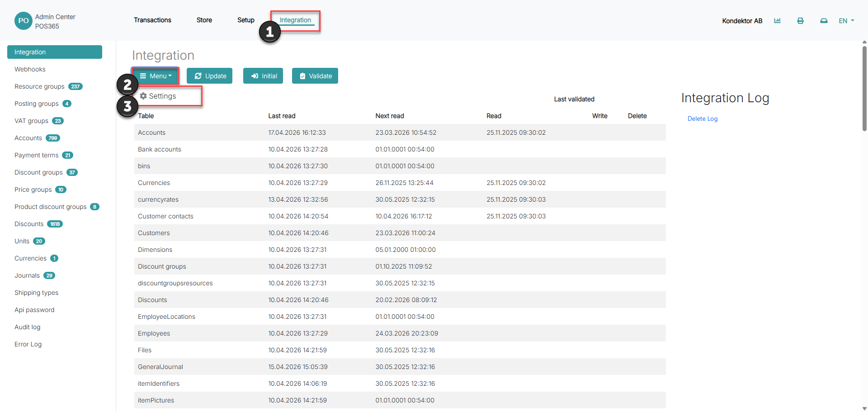868x412 pixels.
Task: Click the gear icon beside Settings
Action: [143, 96]
